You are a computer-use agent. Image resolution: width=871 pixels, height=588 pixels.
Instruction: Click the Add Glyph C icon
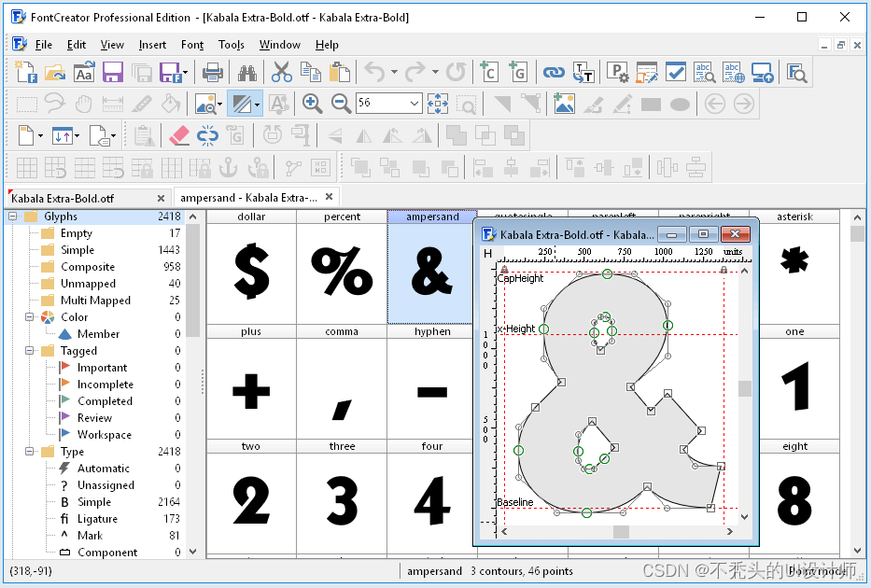489,72
